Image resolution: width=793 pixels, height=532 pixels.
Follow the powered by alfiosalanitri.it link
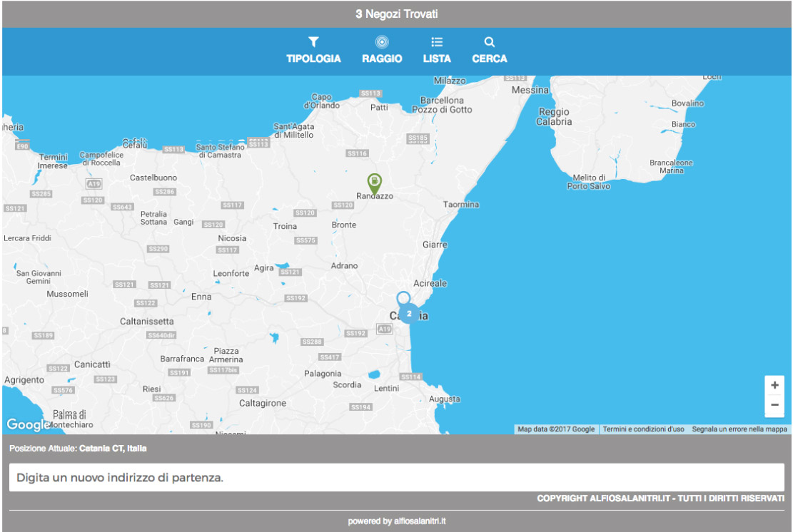pyautogui.click(x=397, y=521)
